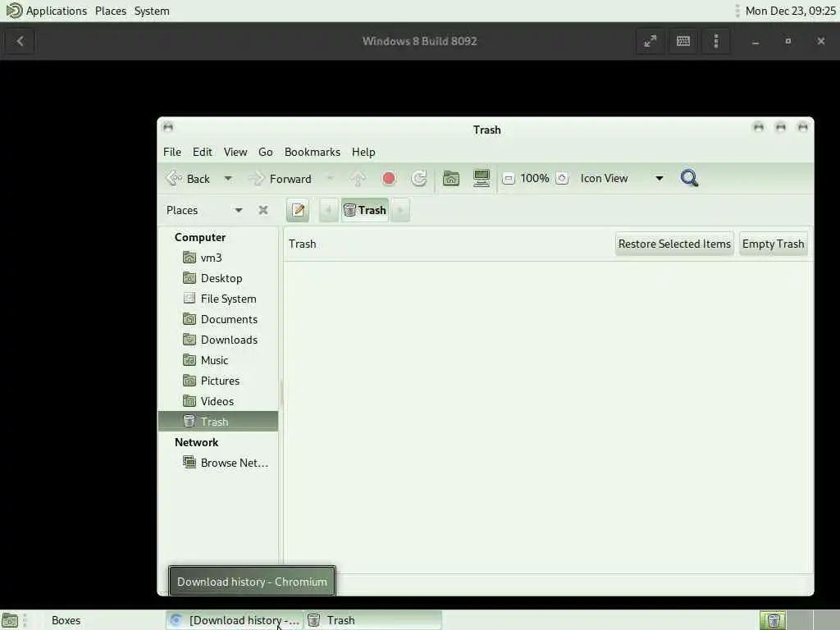Image resolution: width=840 pixels, height=630 pixels.
Task: Click the show desktop icon in taskbar
Action: tap(10, 620)
